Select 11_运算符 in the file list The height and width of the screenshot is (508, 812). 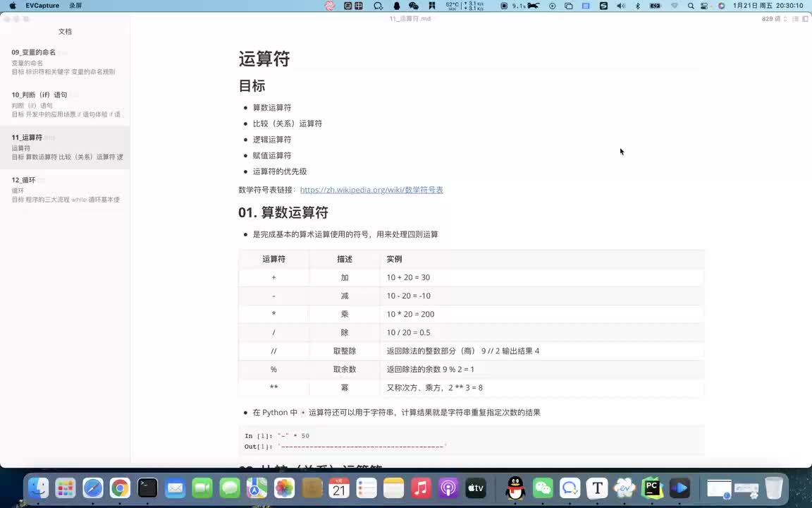click(65, 147)
